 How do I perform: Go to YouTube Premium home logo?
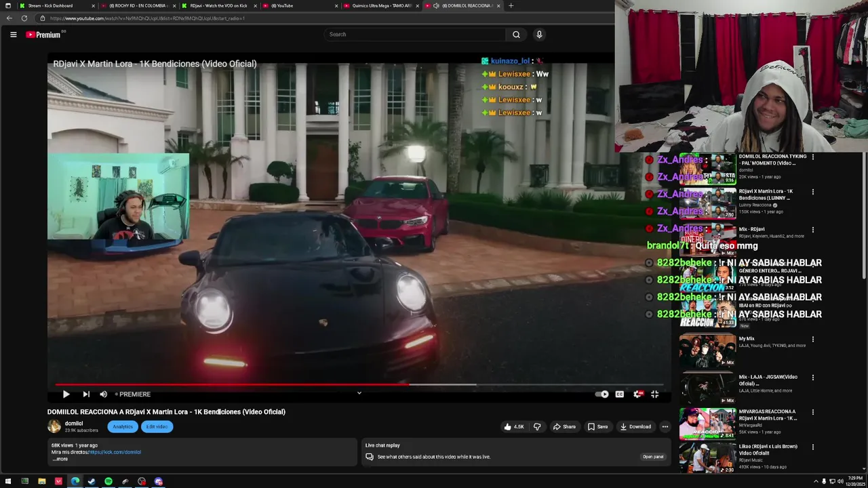[44, 35]
